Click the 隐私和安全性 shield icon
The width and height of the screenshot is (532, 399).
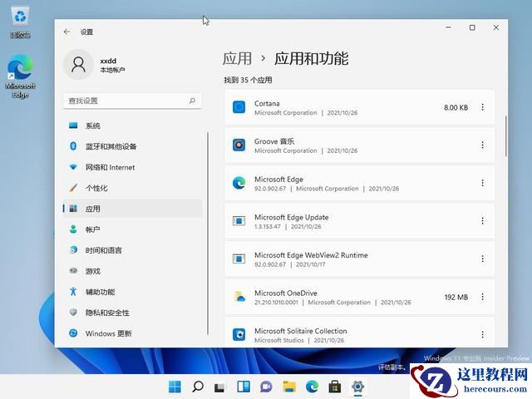tap(73, 313)
